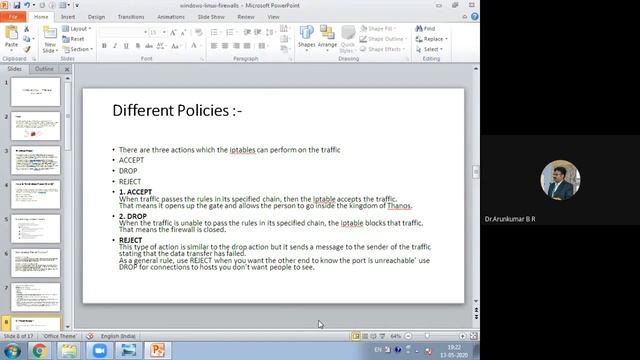Toggle Strikethrough formatting
This screenshot has height=360, width=640.
coord(149,46)
